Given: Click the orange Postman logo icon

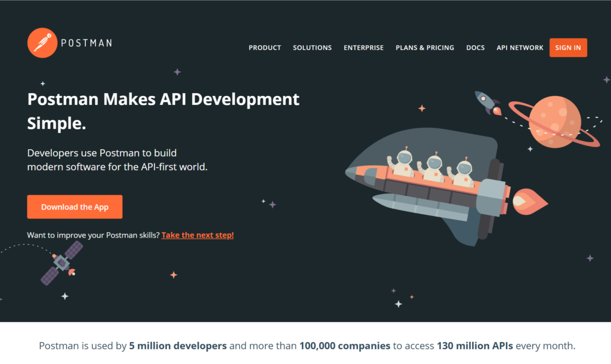Looking at the screenshot, I should [42, 43].
